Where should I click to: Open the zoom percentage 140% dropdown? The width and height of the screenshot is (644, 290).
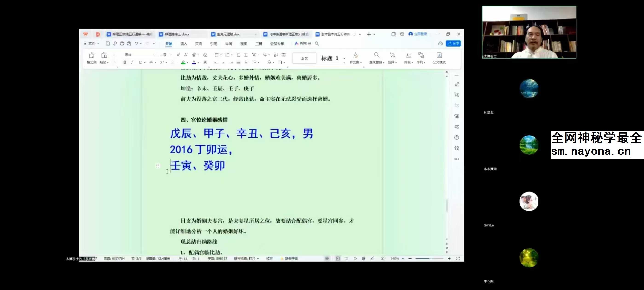[x=403, y=259]
